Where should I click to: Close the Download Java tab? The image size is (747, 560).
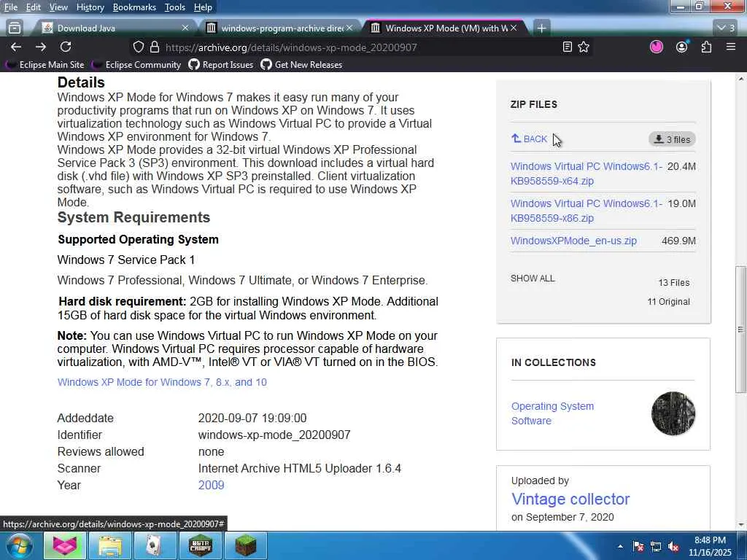(x=185, y=28)
